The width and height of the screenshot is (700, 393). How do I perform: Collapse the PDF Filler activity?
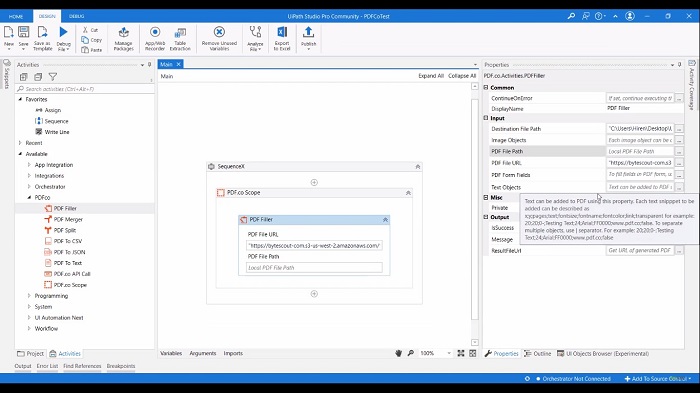pyautogui.click(x=385, y=220)
